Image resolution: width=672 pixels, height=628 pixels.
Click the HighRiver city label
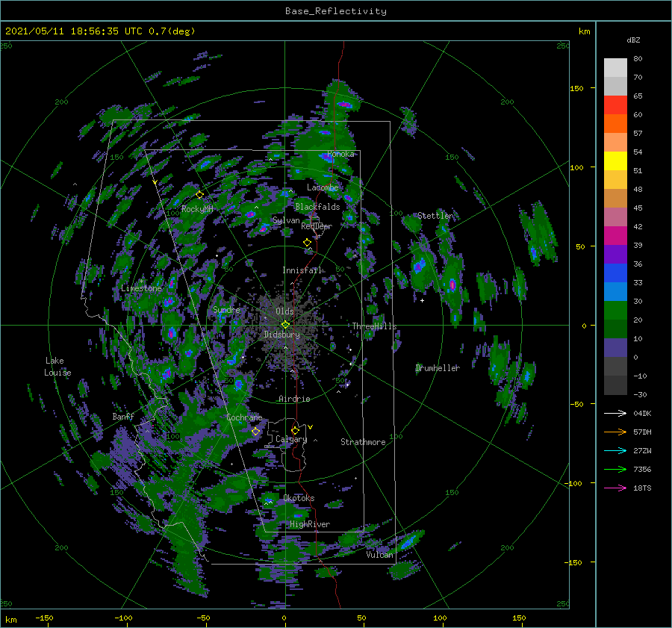[x=309, y=524]
